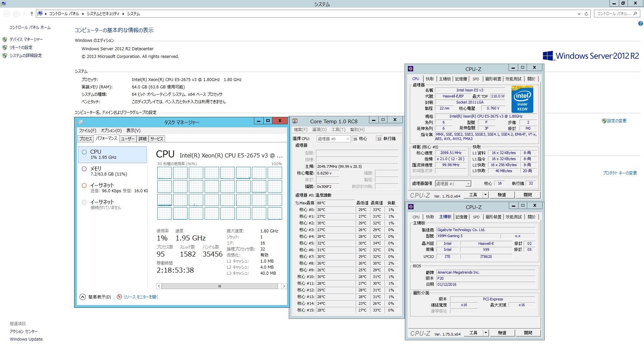The image size is (644, 348).
Task: Go to Control Panel Home link
Action: (x=30, y=27)
